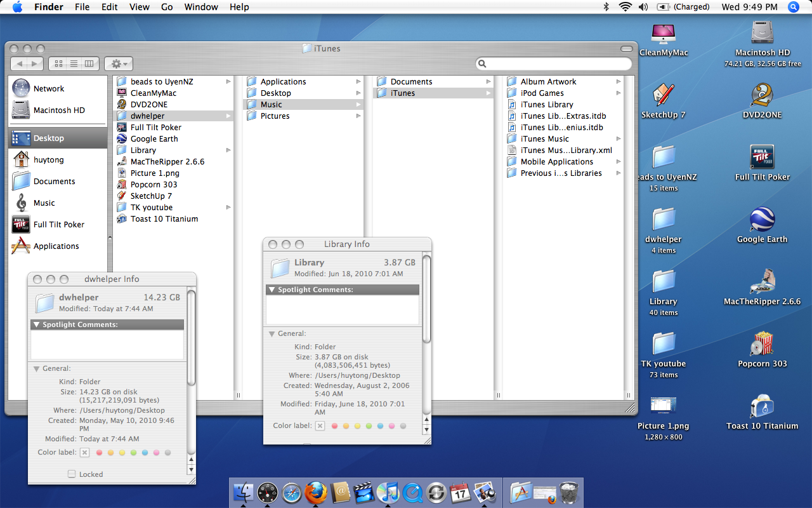Viewport: 812px width, 508px height.
Task: Open CleanMyMac icon on the desktop
Action: 664,33
